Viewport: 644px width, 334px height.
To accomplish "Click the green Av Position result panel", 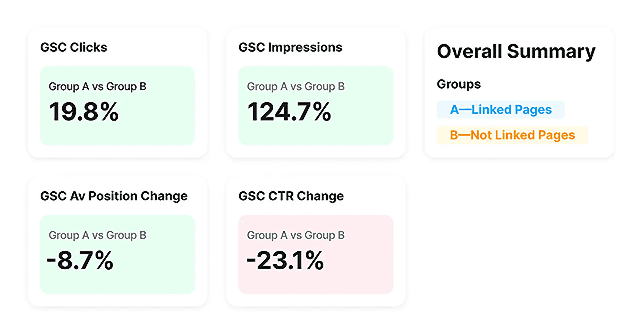I will pos(117,254).
